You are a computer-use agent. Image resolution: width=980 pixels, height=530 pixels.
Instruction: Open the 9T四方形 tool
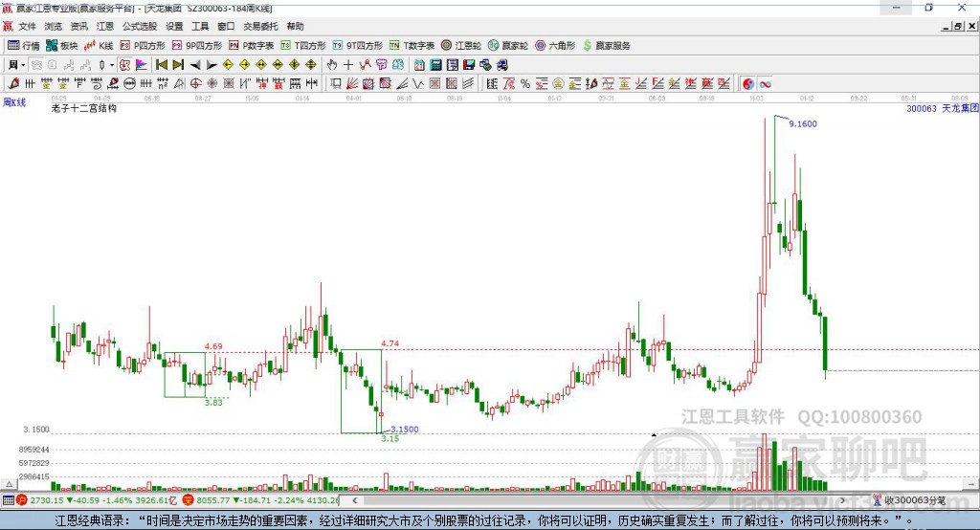358,46
